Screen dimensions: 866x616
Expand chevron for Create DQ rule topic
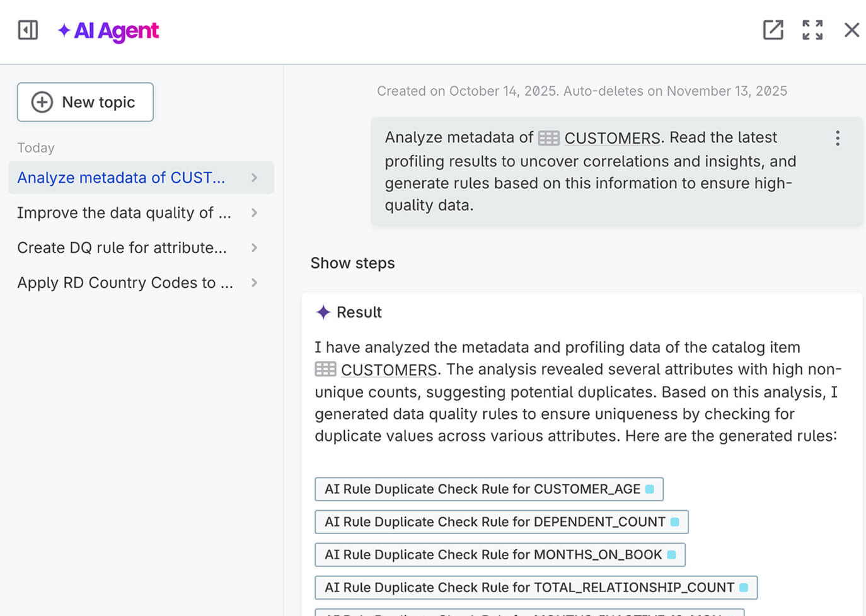click(255, 248)
